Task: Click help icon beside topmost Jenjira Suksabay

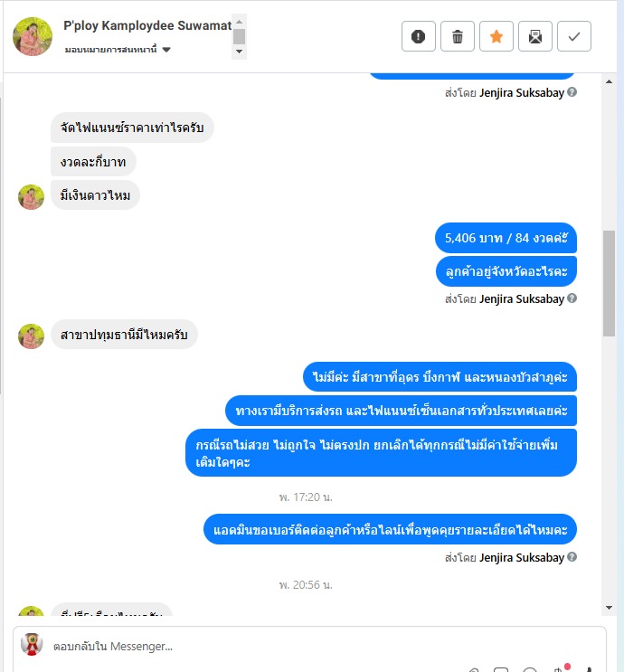Action: (572, 92)
